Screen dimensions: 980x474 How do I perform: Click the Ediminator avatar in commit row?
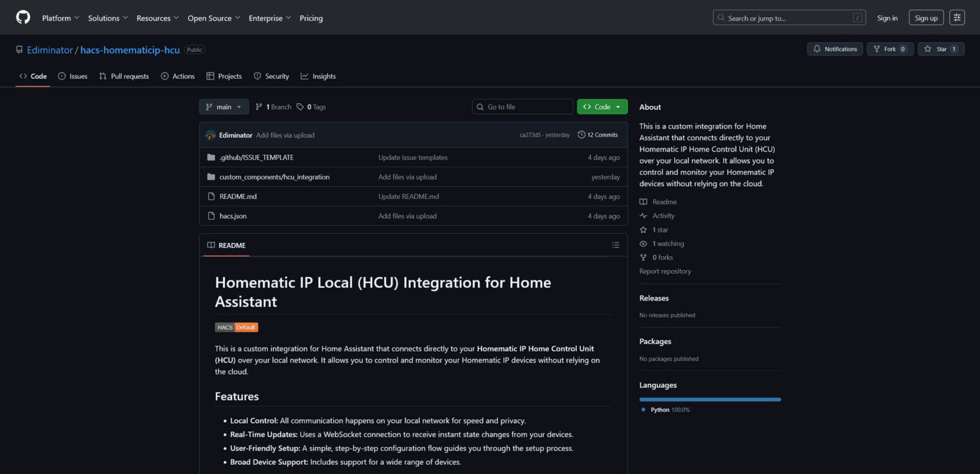coord(211,135)
